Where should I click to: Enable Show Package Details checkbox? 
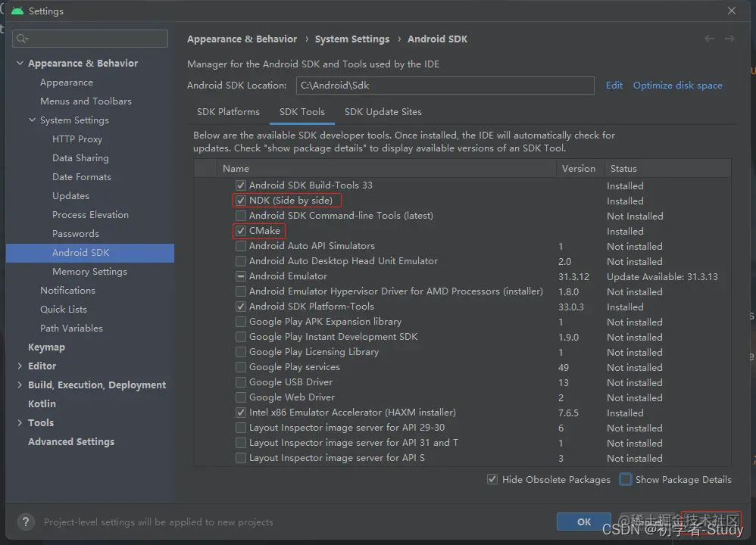click(x=626, y=479)
